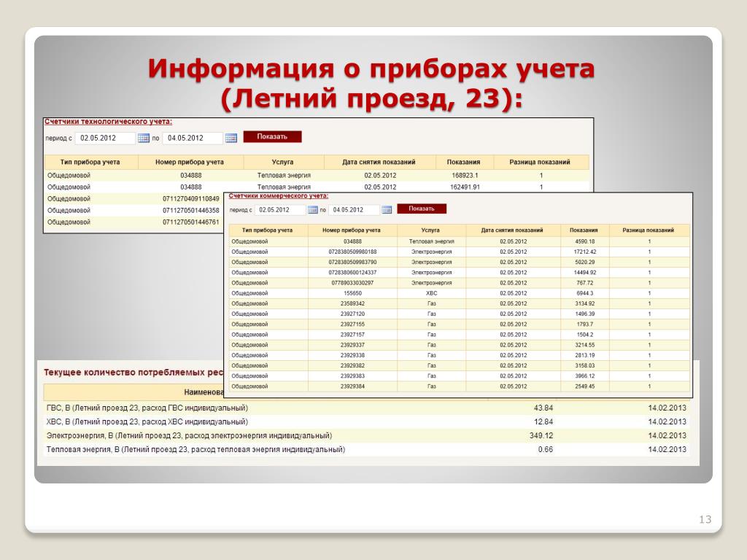747x560 pixels.
Task: Select commercial meter number 07789033030297
Action: coord(352,283)
